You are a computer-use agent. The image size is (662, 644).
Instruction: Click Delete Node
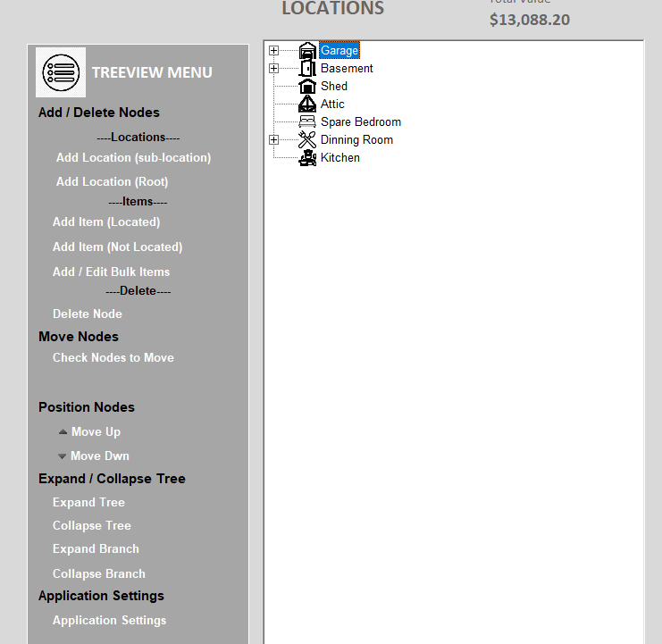(88, 314)
